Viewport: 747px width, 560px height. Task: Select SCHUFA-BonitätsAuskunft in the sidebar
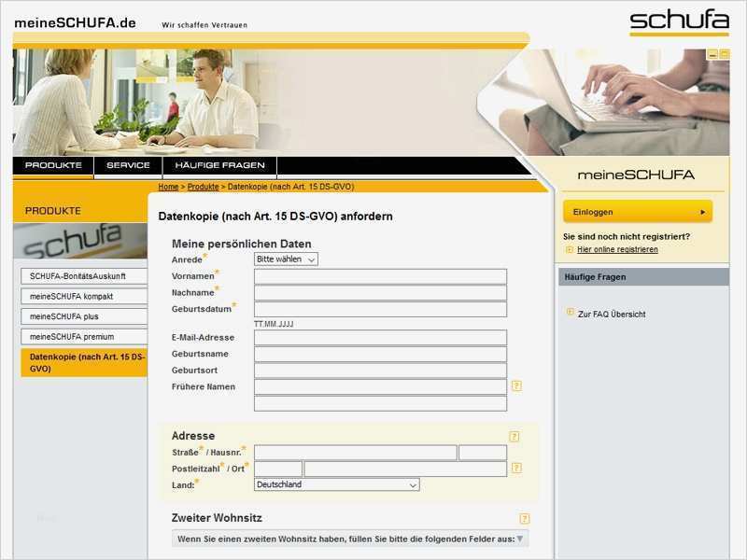pos(84,276)
